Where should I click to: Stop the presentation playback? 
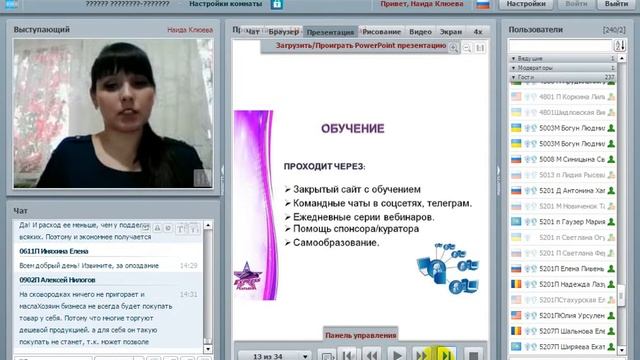[473, 355]
